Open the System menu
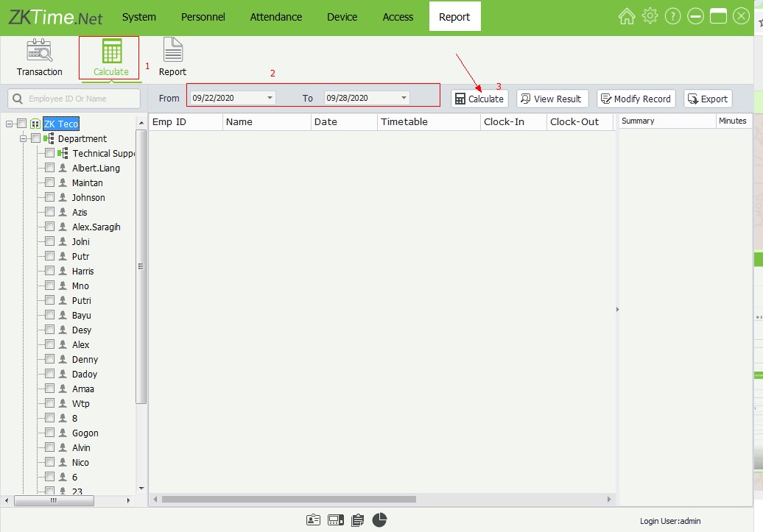 pos(139,16)
